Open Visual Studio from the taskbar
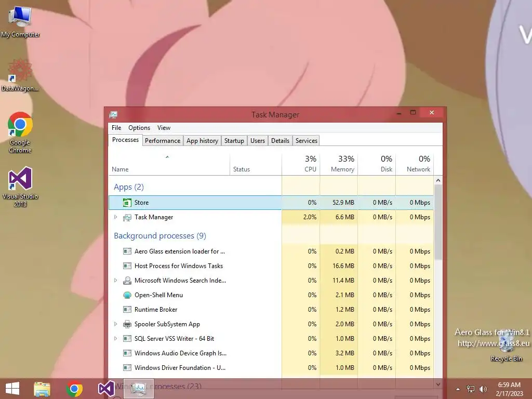Image resolution: width=532 pixels, height=399 pixels. (106, 389)
